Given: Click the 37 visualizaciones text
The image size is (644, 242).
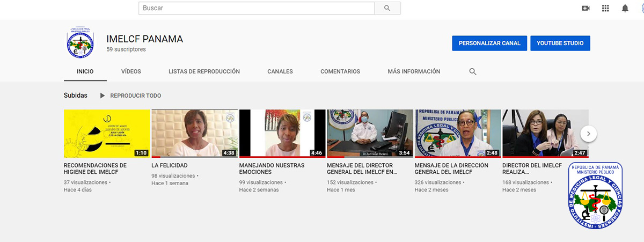Looking at the screenshot, I should click(x=85, y=182).
